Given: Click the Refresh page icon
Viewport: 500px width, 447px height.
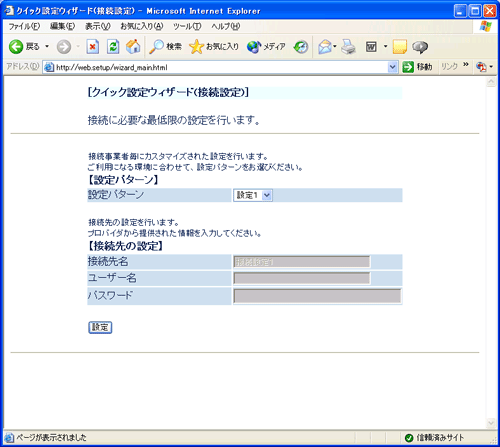Looking at the screenshot, I should coord(113,47).
